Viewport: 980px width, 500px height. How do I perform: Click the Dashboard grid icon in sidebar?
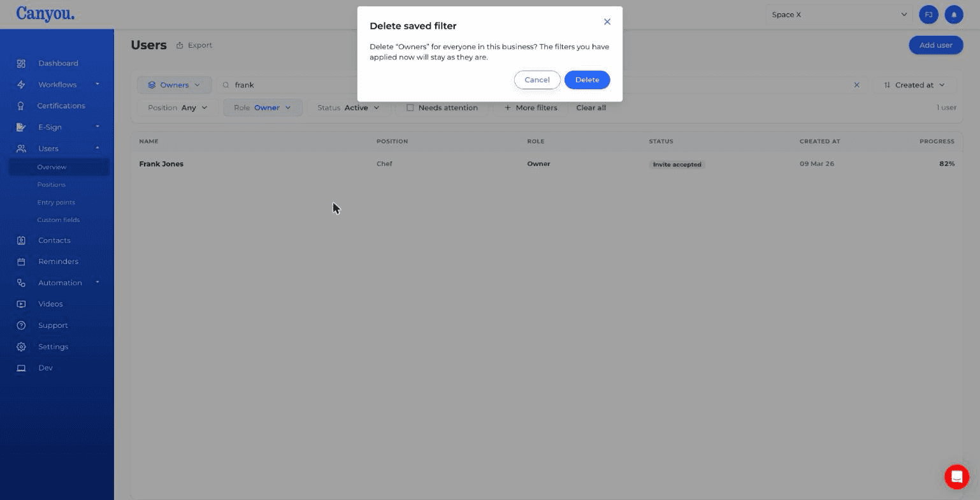coord(21,63)
